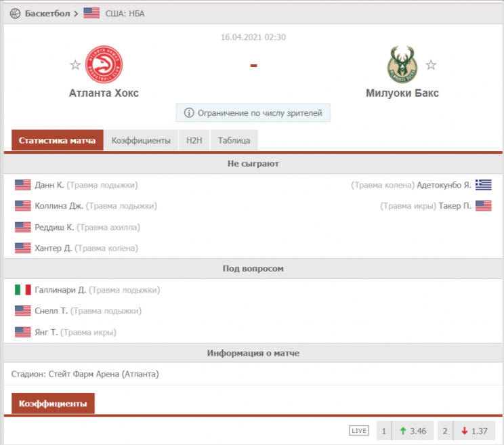Image resolution: width=504 pixels, height=445 pixels.
Task: Click the flag next to Данн К.
Action: point(23,185)
